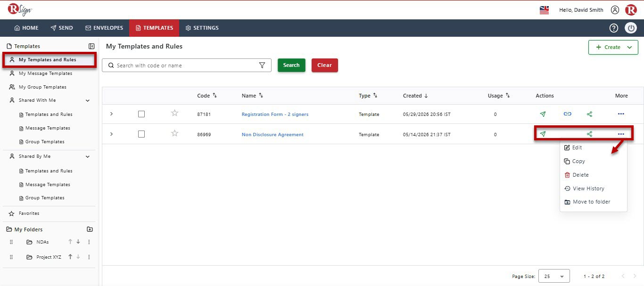Sort by Usage column
Viewport: 644px width, 286px height.
[508, 96]
